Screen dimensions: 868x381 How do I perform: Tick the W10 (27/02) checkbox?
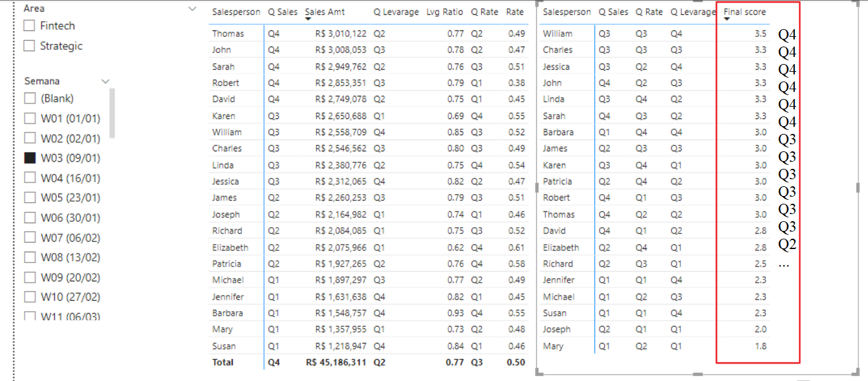30,297
